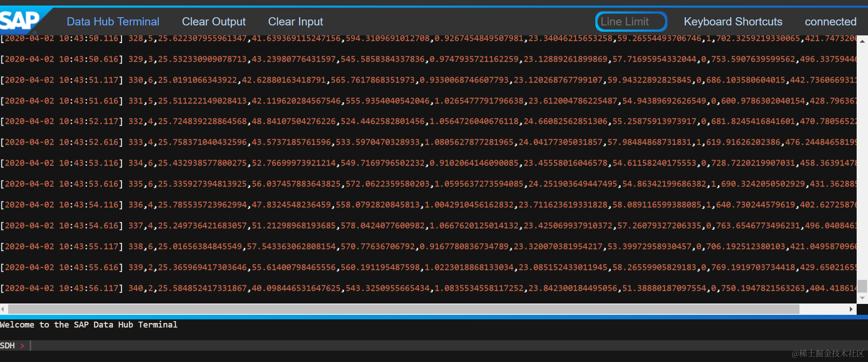The width and height of the screenshot is (868, 362).
Task: Click output line timestamped 10:43:55.117
Action: pos(428,246)
